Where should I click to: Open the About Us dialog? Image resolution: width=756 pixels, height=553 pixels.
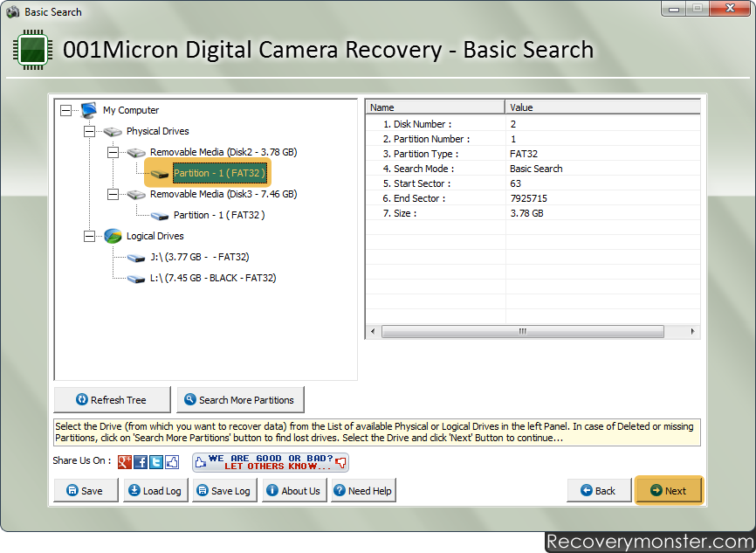(x=294, y=490)
